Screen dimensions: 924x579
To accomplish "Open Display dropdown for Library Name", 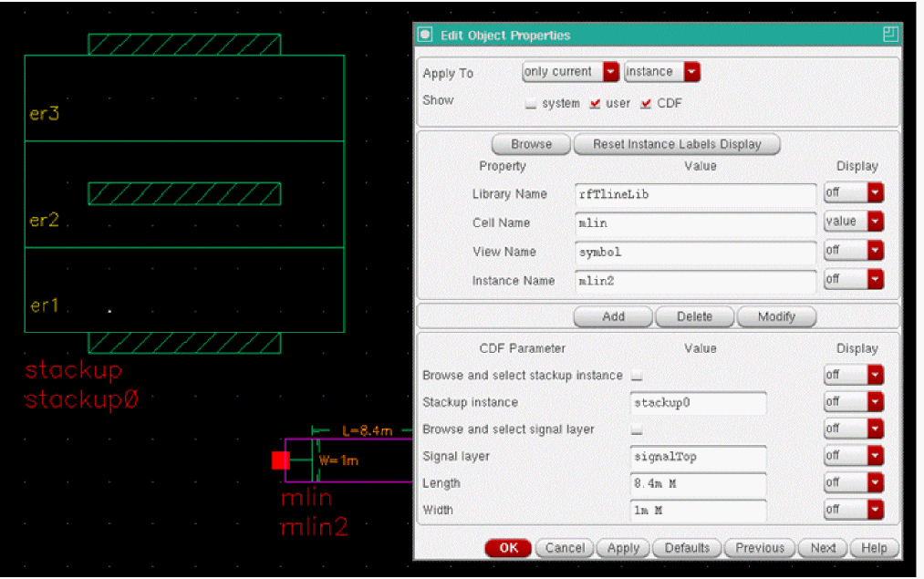I will click(853, 193).
